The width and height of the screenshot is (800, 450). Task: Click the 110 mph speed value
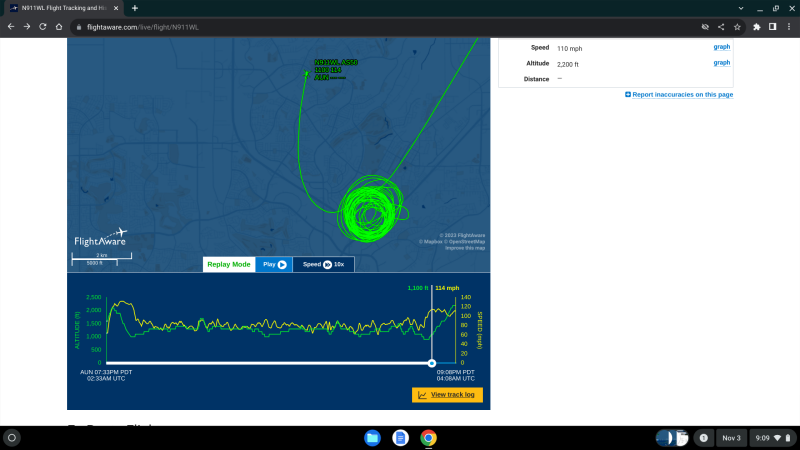click(569, 48)
